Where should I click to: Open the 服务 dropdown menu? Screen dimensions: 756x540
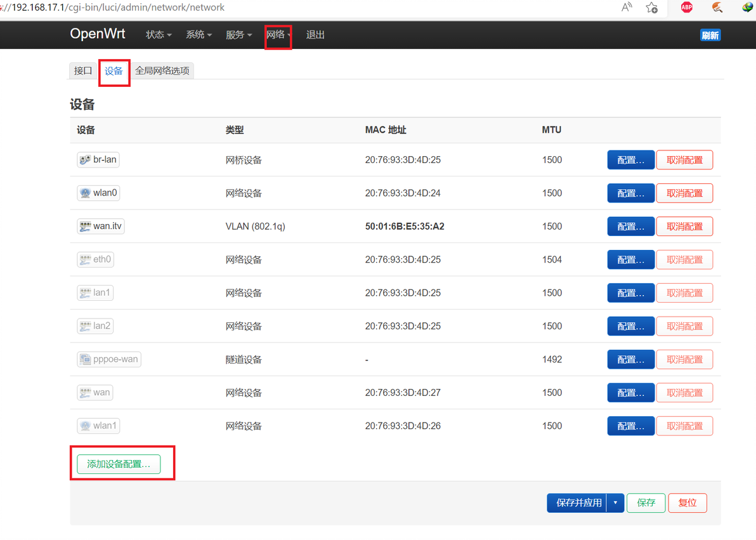pyautogui.click(x=238, y=35)
